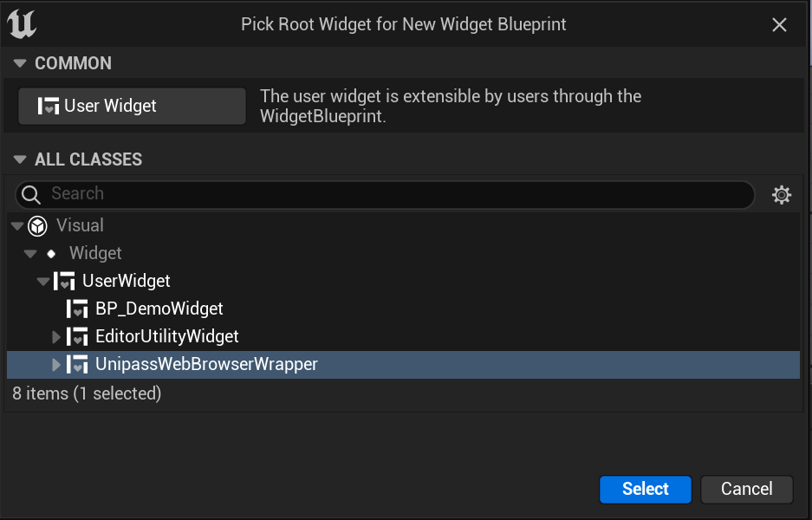Click inside the Search field
Image resolution: width=812 pixels, height=520 pixels.
click(260, 194)
